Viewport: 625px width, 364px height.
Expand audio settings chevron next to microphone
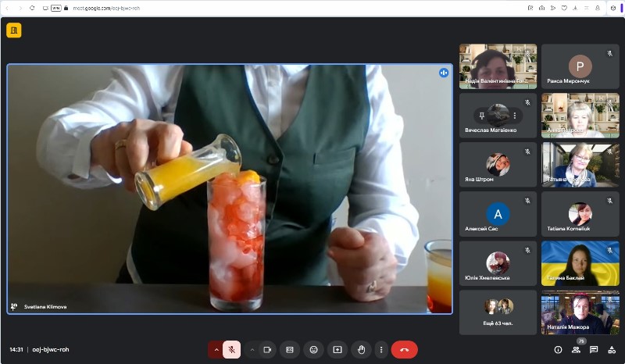216,350
